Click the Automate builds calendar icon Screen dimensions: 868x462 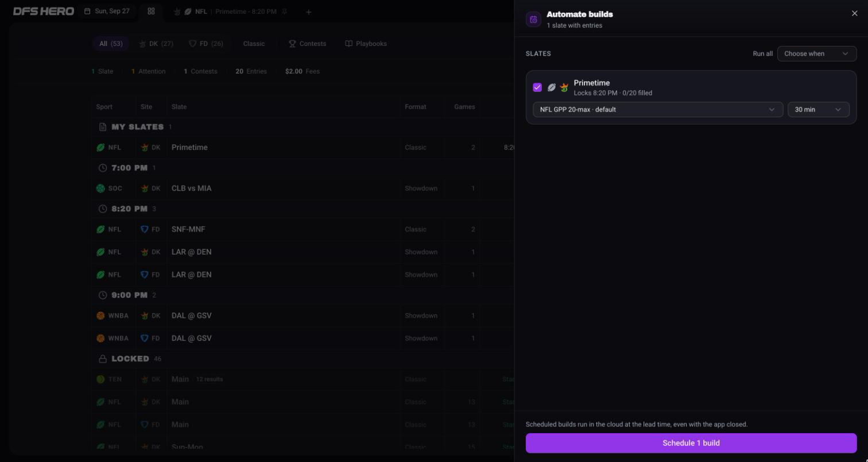pyautogui.click(x=533, y=20)
